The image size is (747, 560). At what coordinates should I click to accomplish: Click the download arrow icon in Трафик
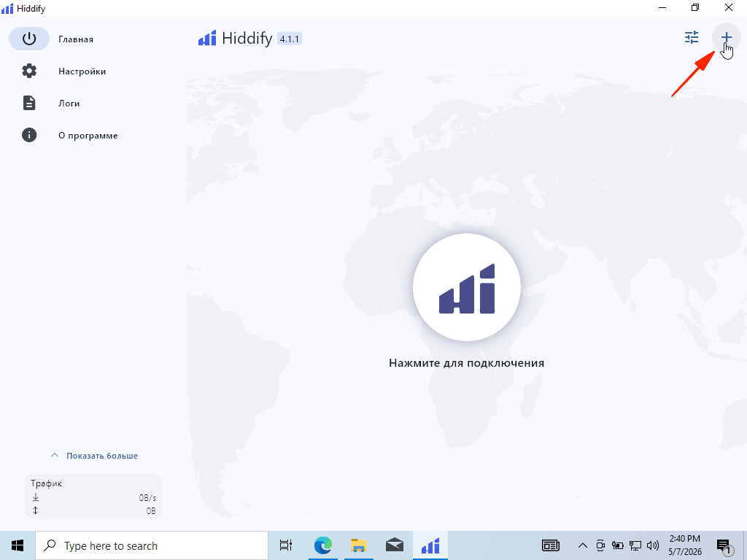[36, 497]
